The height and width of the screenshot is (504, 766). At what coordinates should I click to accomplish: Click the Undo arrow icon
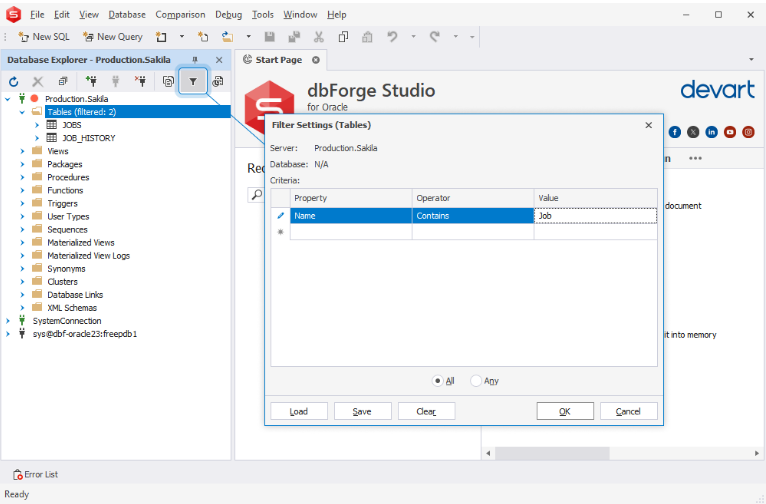point(392,37)
